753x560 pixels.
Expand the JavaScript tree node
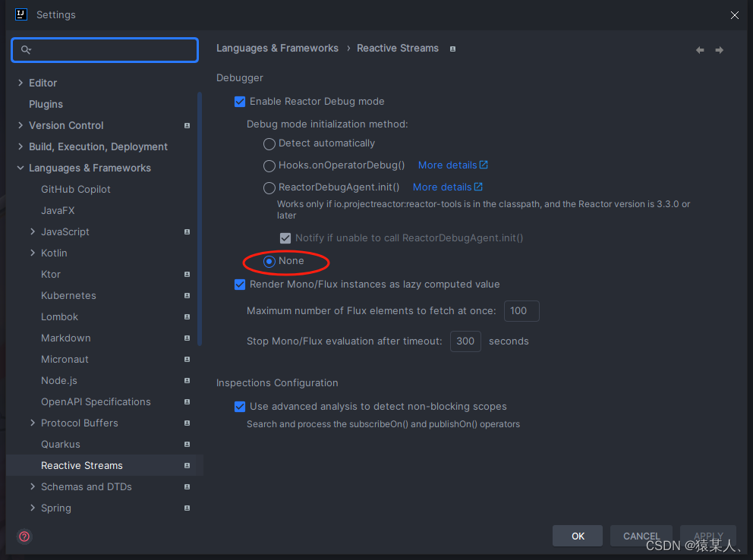(32, 231)
